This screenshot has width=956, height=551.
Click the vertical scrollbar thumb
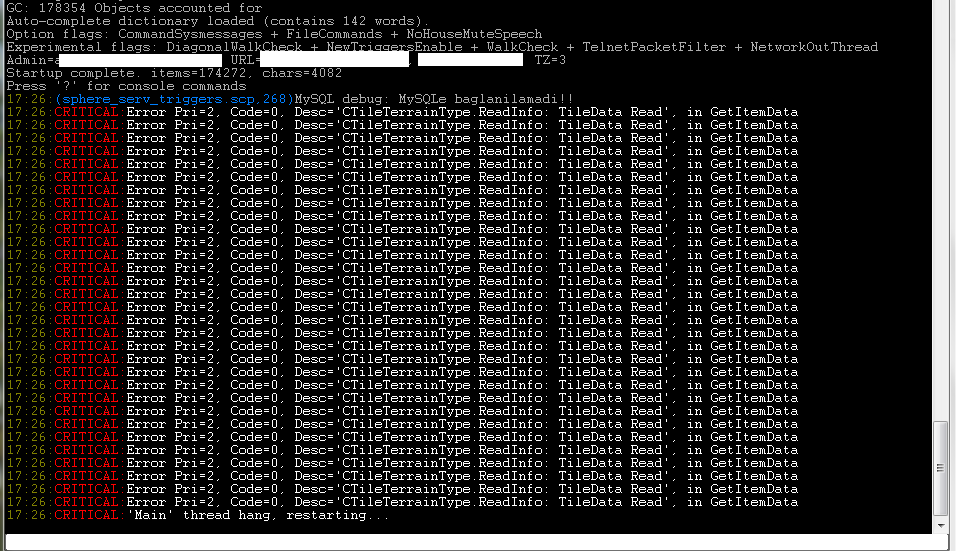[941, 467]
